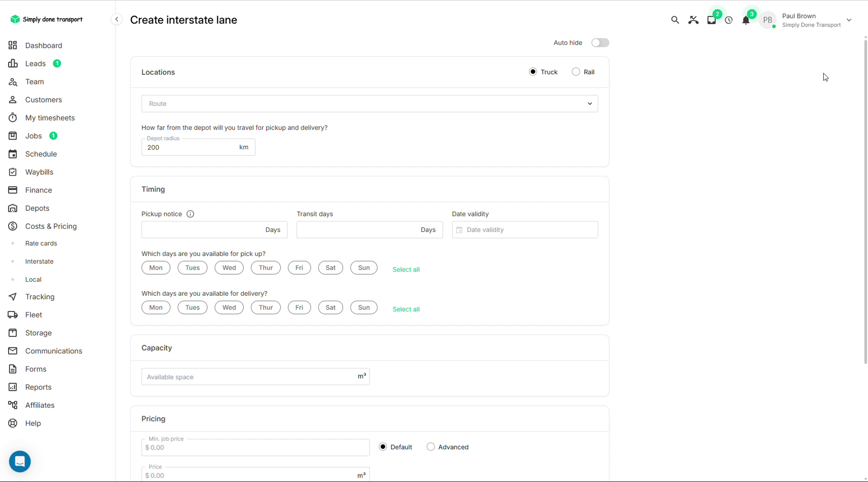The height and width of the screenshot is (482, 868).
Task: Click the Min. job price field
Action: (x=256, y=447)
